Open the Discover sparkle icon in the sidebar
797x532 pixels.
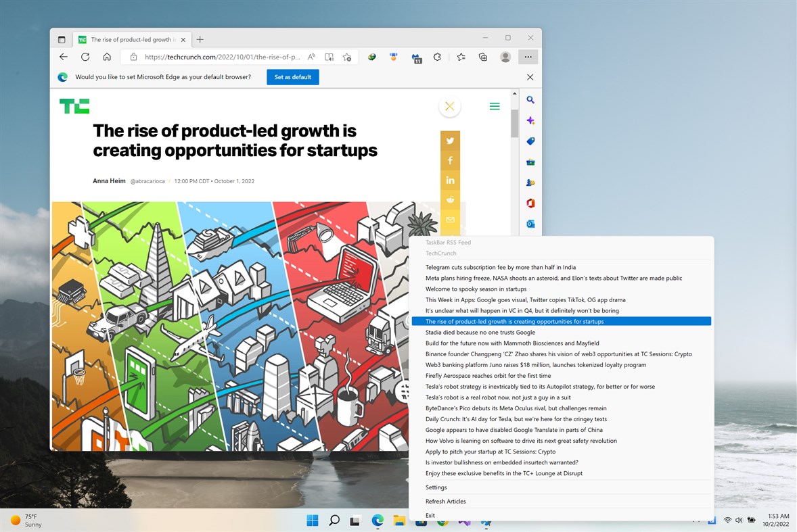(530, 120)
